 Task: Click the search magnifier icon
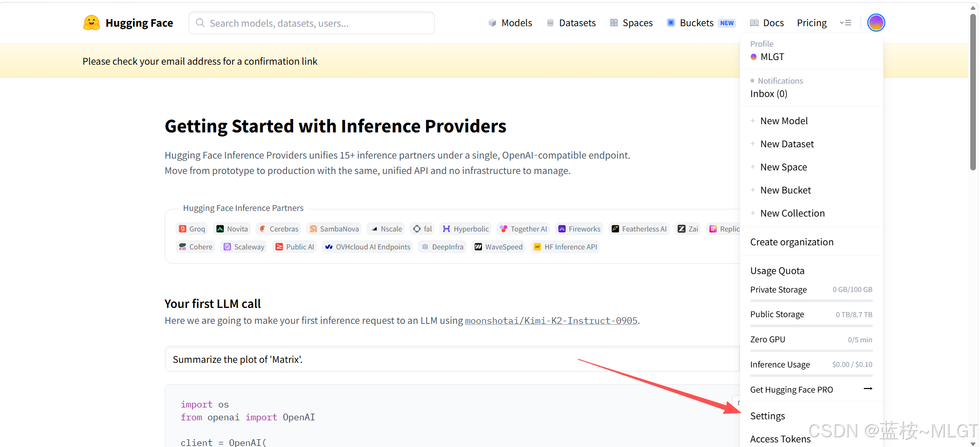click(x=200, y=23)
